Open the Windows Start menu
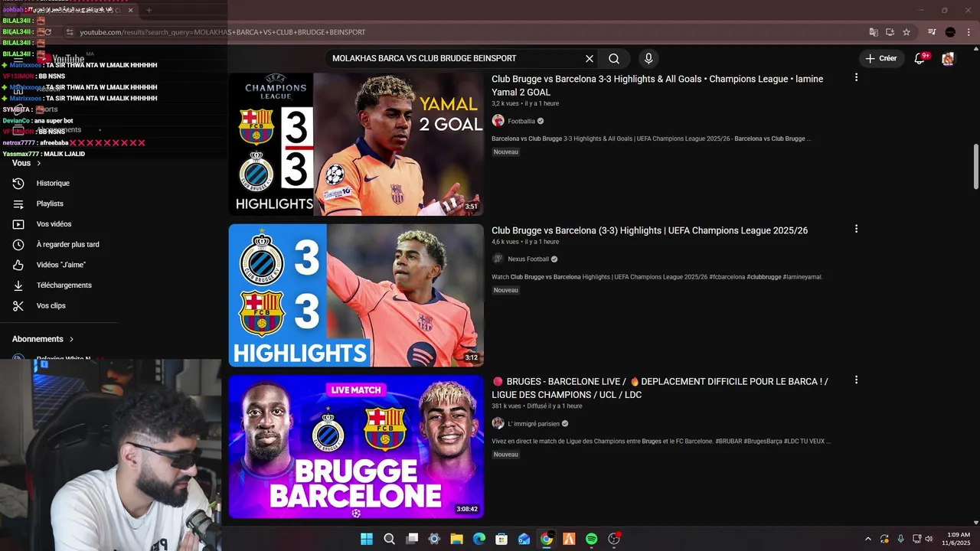This screenshot has height=551, width=980. coord(367,539)
